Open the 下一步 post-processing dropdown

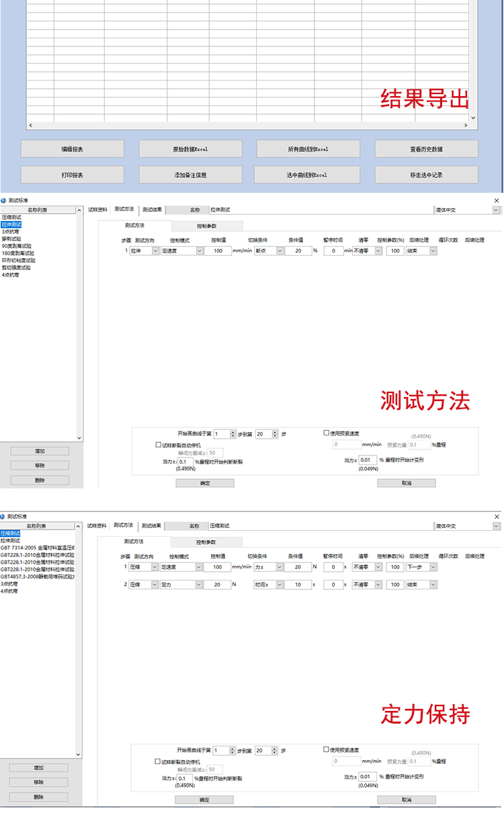coord(433,567)
